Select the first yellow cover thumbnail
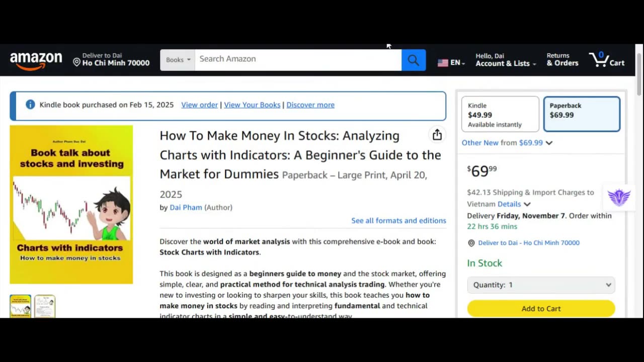644x362 pixels. point(20,306)
